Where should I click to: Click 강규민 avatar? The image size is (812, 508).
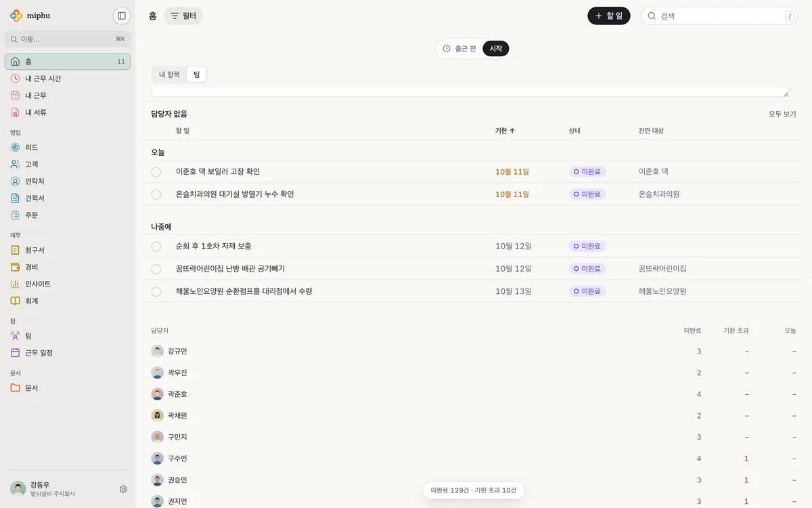pyautogui.click(x=157, y=351)
